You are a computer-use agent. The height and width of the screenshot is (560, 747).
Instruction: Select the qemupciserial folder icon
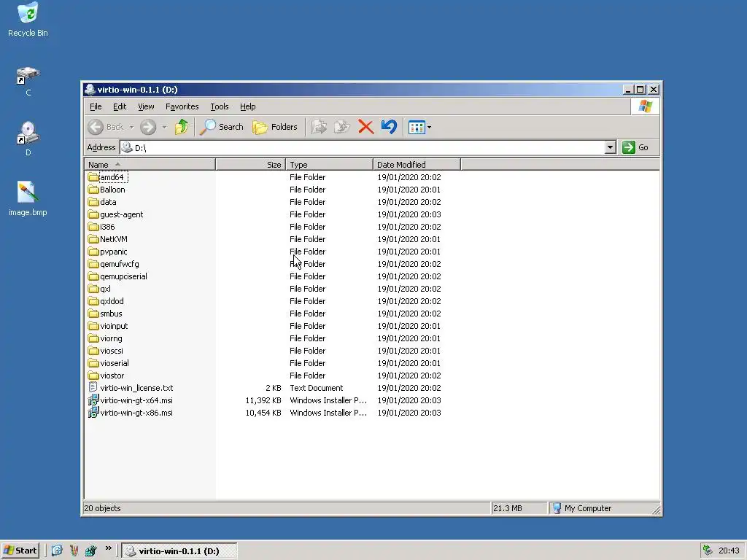coord(93,276)
